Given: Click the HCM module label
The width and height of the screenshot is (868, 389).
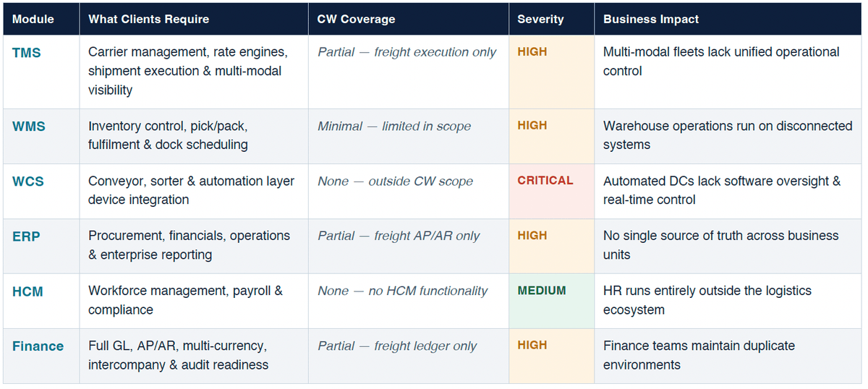Looking at the screenshot, I should click(x=27, y=291).
